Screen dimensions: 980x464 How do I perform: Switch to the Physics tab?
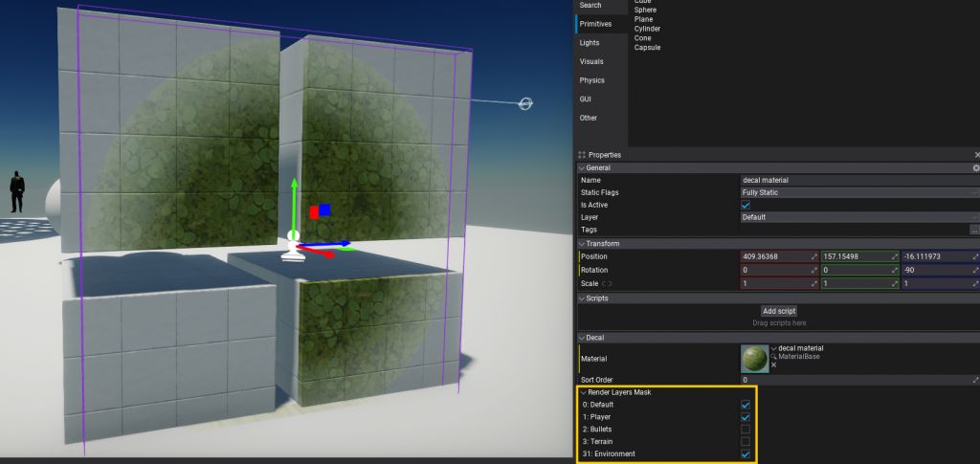coord(592,80)
